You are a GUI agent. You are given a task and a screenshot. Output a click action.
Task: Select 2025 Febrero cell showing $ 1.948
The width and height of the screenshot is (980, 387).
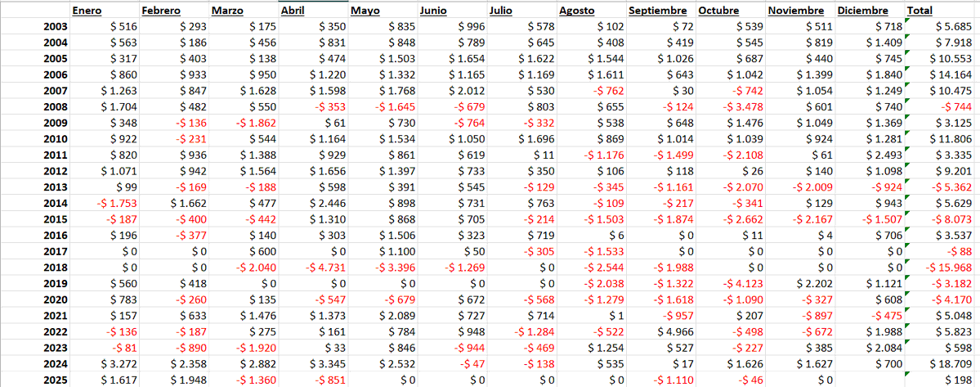[174, 380]
